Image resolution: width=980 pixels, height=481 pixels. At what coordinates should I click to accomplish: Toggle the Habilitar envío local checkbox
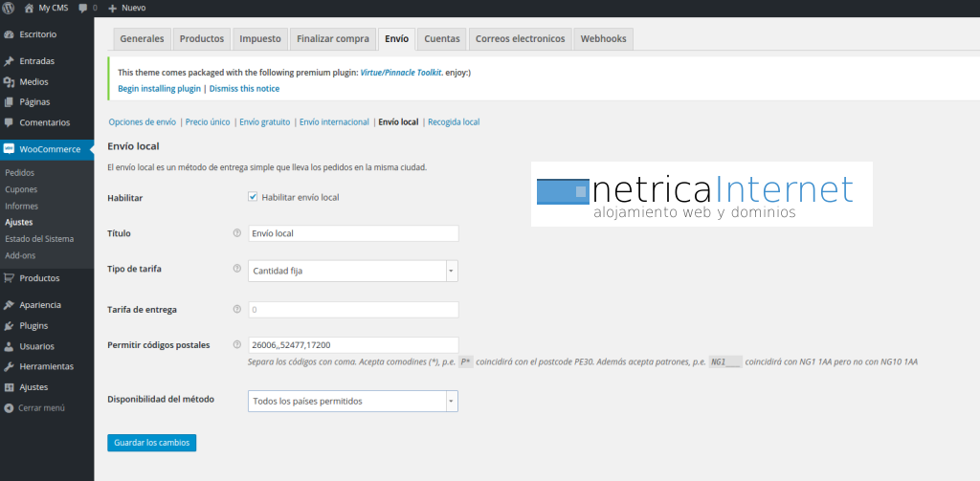coord(254,197)
